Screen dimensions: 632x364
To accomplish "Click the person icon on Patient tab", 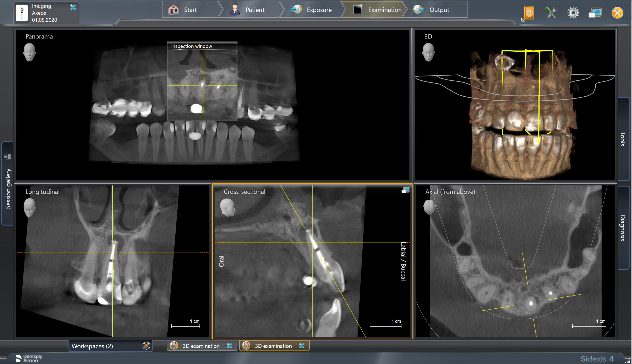I will 235,10.
